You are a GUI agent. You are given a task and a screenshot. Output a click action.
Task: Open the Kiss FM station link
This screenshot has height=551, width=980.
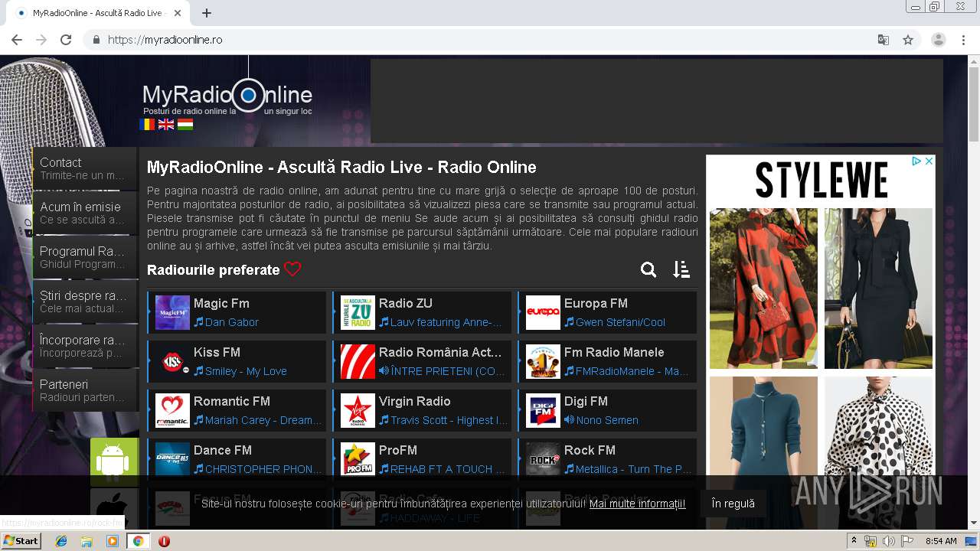pyautogui.click(x=217, y=352)
